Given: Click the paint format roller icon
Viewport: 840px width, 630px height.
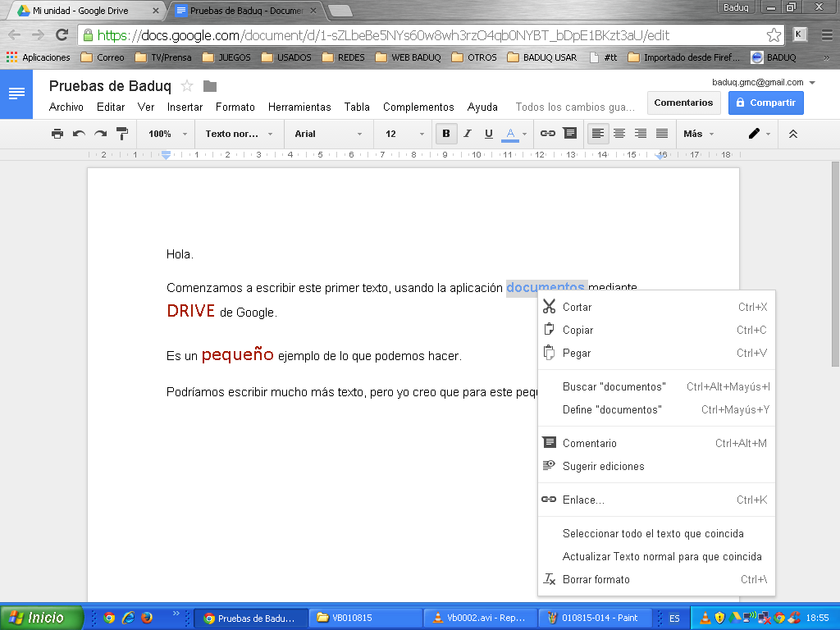Looking at the screenshot, I should pyautogui.click(x=122, y=134).
